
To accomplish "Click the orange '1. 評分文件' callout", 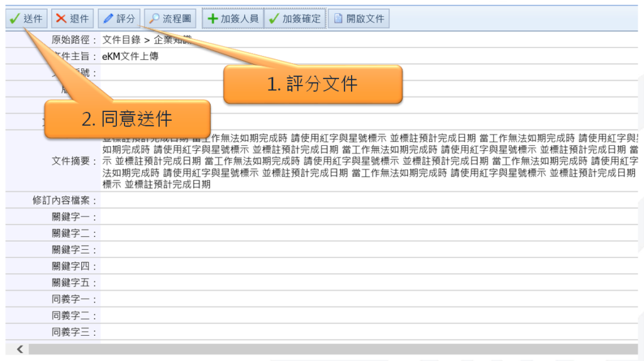I will [313, 84].
